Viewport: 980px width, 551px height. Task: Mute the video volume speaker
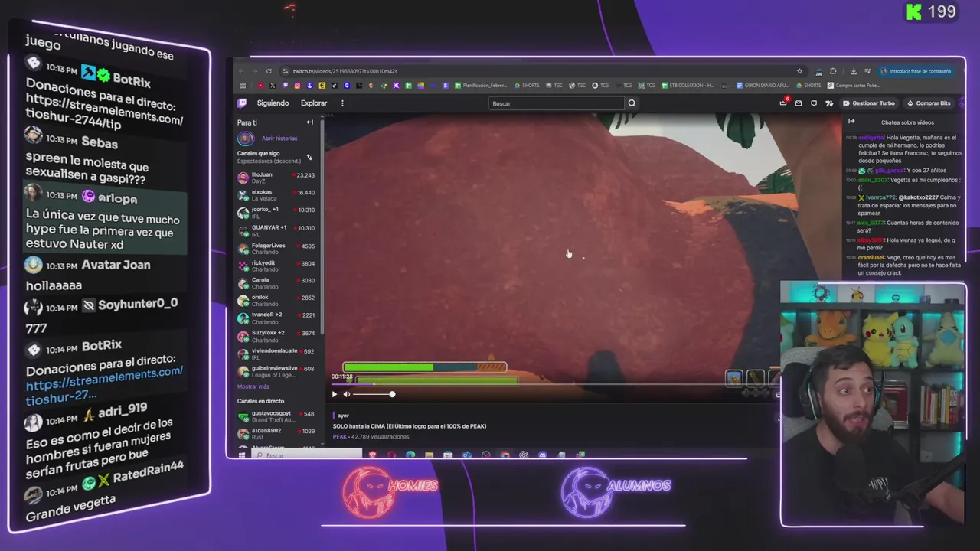tap(347, 394)
